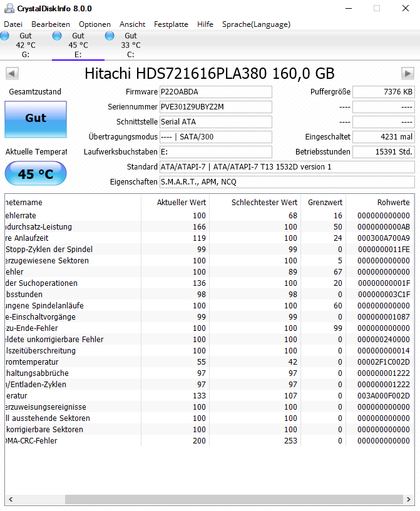The height and width of the screenshot is (511, 420).
Task: Open the Festplatte menu
Action: tap(171, 24)
